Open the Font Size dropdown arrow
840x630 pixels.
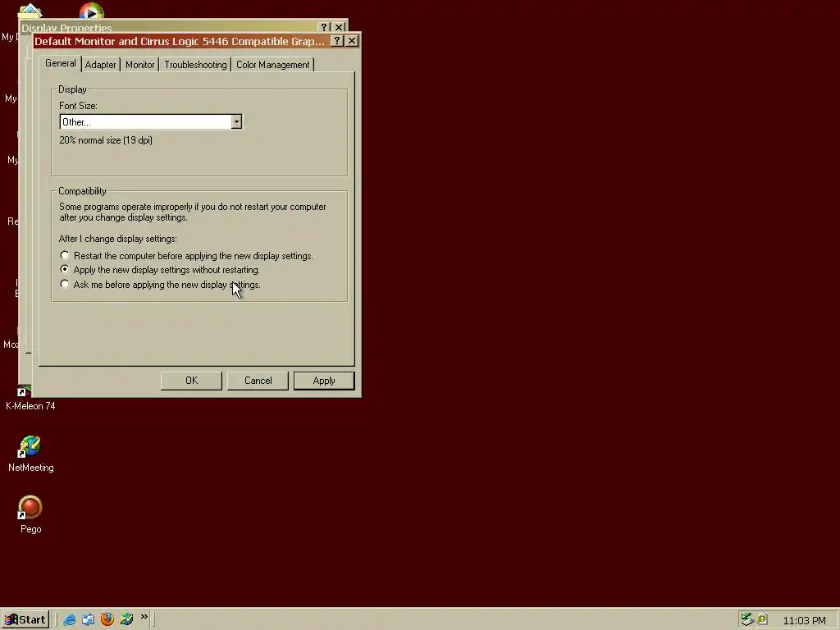coord(236,122)
